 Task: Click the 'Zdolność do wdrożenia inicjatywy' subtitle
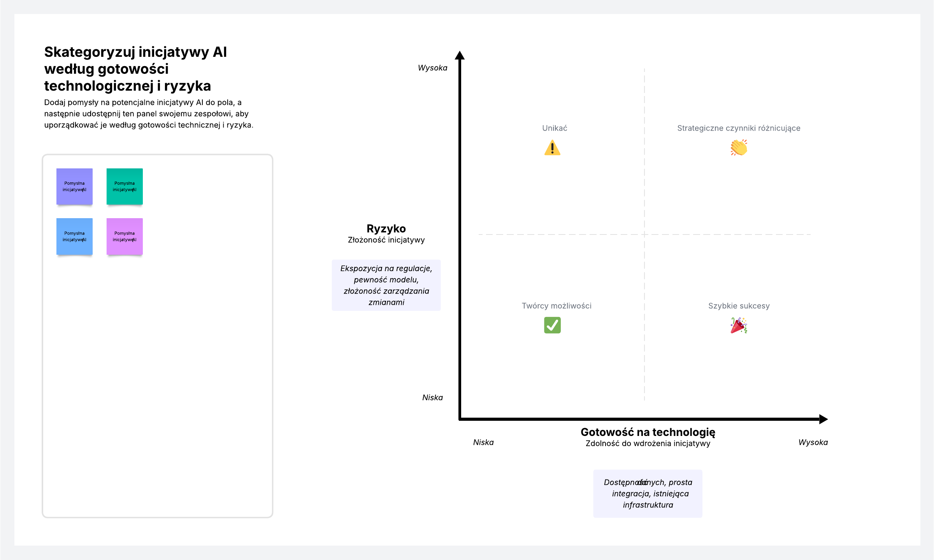pyautogui.click(x=648, y=444)
